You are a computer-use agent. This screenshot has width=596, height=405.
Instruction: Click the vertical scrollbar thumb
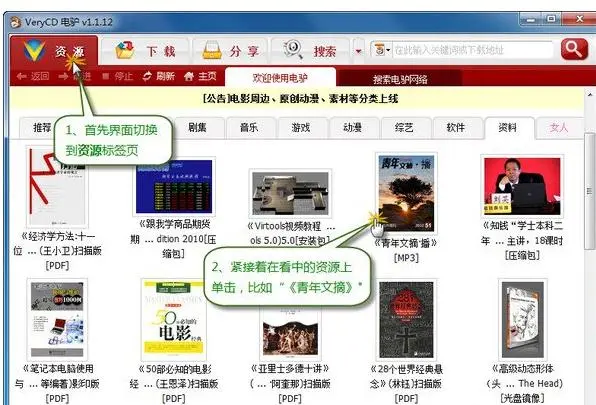[590, 191]
